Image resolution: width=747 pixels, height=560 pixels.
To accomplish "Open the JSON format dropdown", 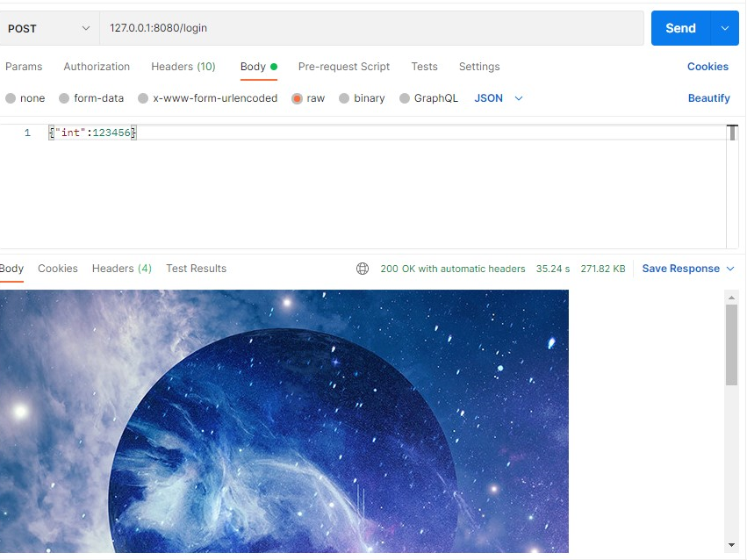I will pyautogui.click(x=499, y=98).
